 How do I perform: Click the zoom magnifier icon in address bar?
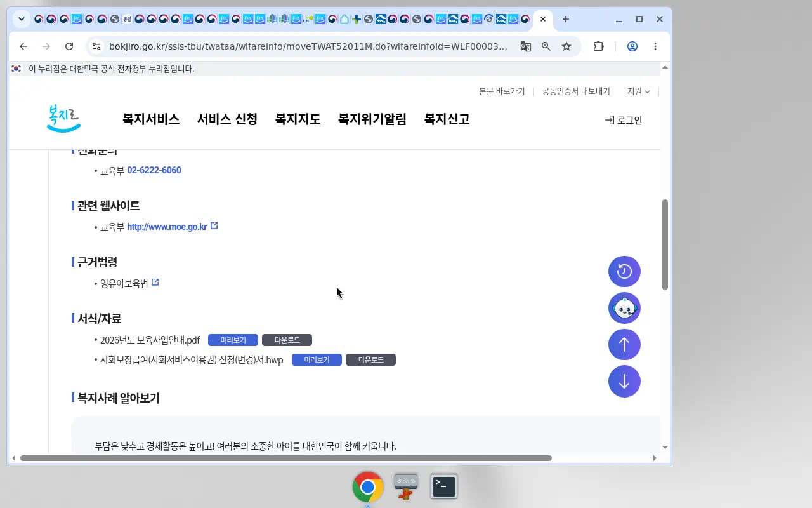click(546, 46)
